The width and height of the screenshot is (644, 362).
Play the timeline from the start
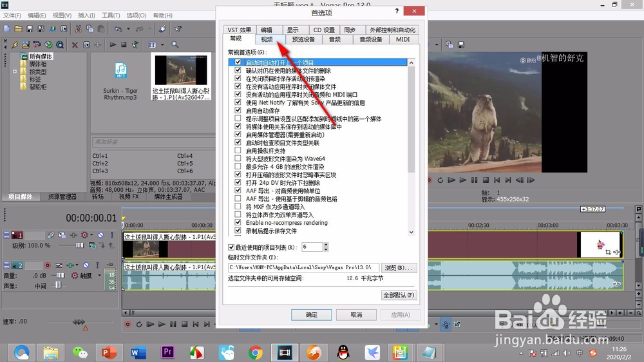pyautogui.click(x=150, y=325)
